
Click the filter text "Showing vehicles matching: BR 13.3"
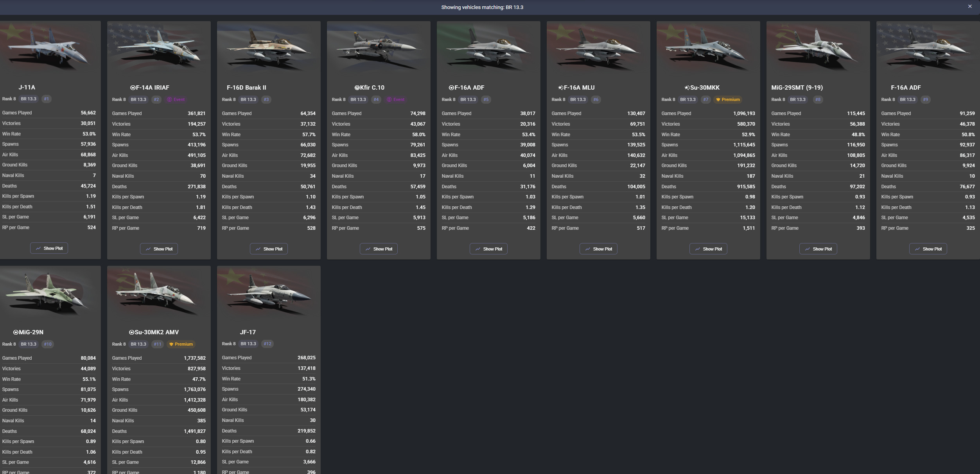coord(482,7)
